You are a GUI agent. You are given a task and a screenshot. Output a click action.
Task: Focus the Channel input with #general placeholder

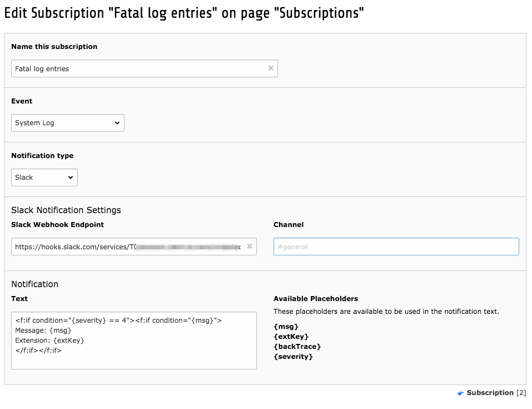pos(396,247)
